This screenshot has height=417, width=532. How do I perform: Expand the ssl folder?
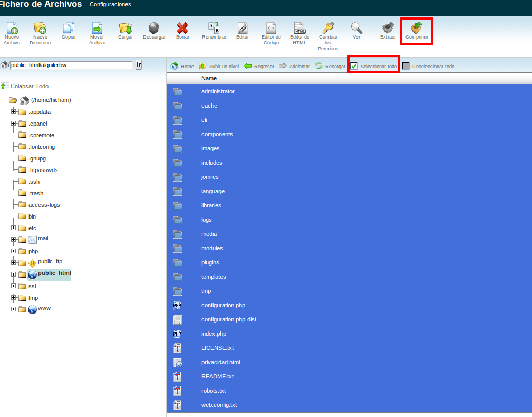point(14,286)
